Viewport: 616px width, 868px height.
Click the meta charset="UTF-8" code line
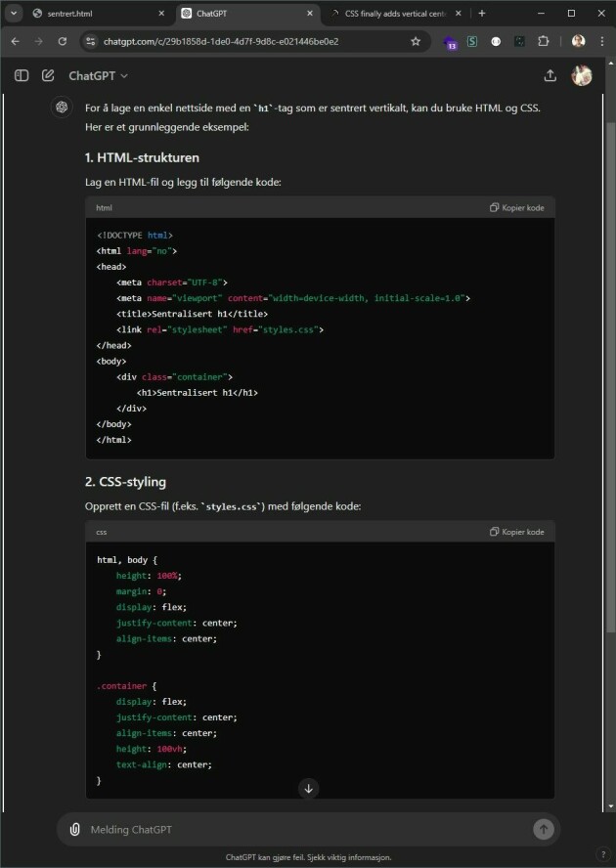[x=172, y=282]
